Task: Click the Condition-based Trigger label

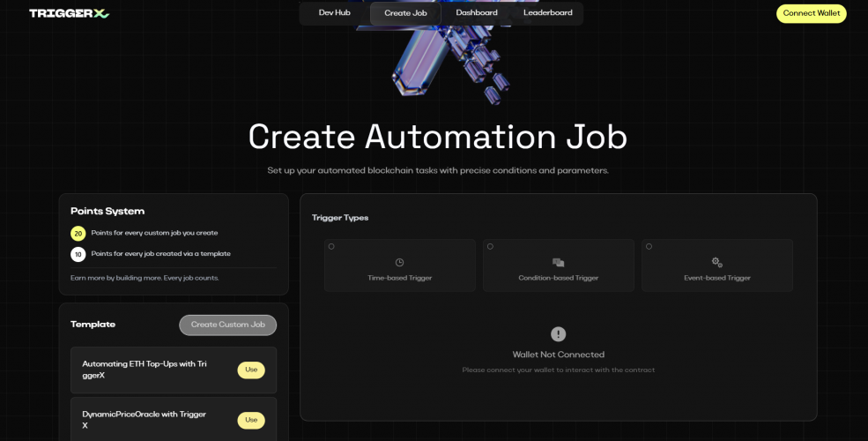Action: click(x=558, y=278)
